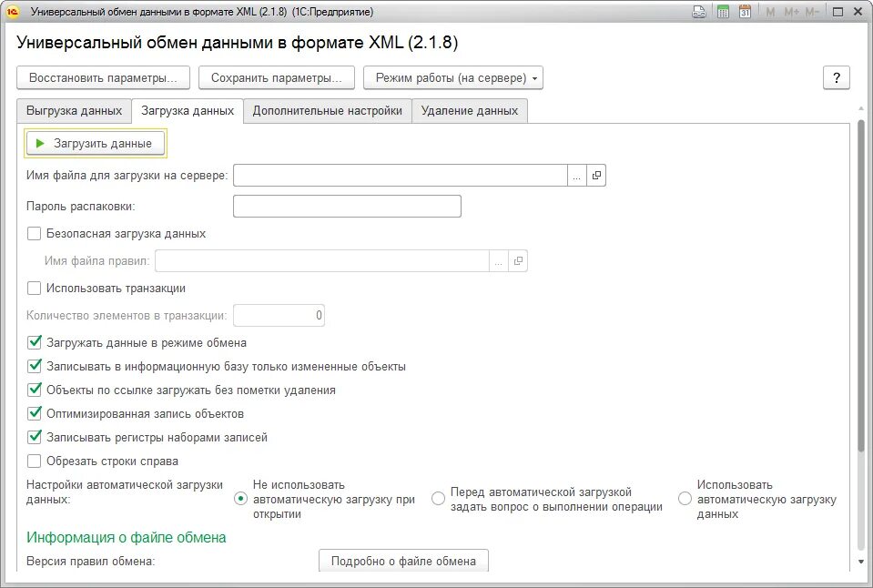Enable the 'Безопасная загрузка данных' checkbox
The height and width of the screenshot is (588, 873).
tap(34, 233)
